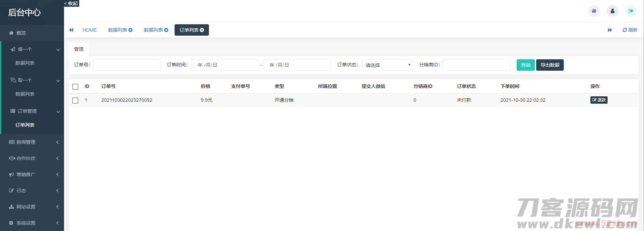This screenshot has width=644, height=231.
Task: Select 订单列表 in the sidebar
Action: click(25, 125)
